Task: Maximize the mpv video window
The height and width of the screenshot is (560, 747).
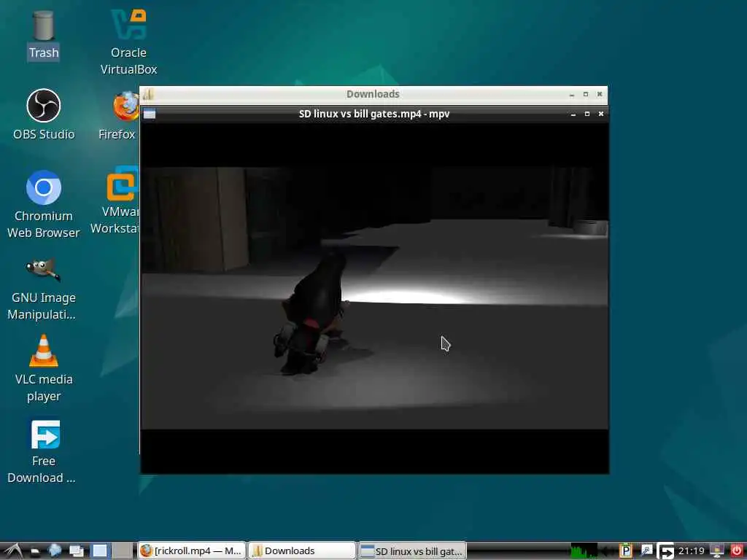Action: [x=587, y=114]
